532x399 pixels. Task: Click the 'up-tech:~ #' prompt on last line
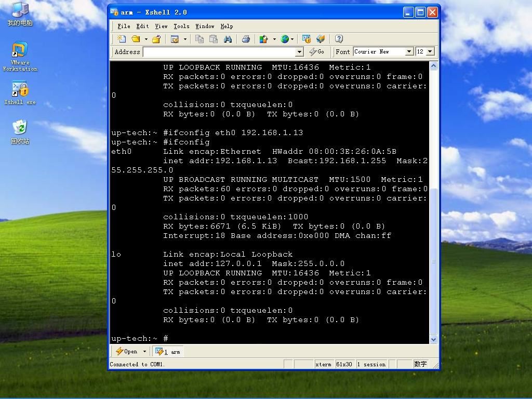pyautogui.click(x=139, y=338)
